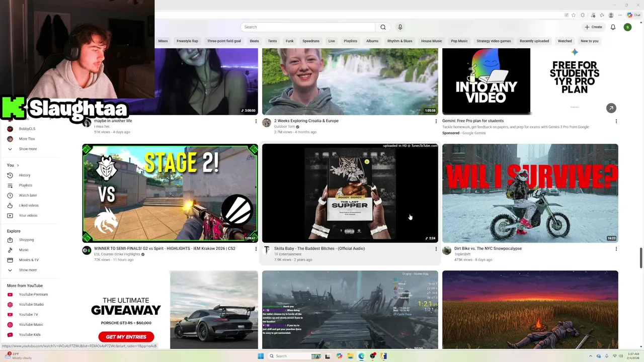This screenshot has width=644, height=362.
Task: Click GET MY ENTRIES on the giveaway ad
Action: coord(126,337)
